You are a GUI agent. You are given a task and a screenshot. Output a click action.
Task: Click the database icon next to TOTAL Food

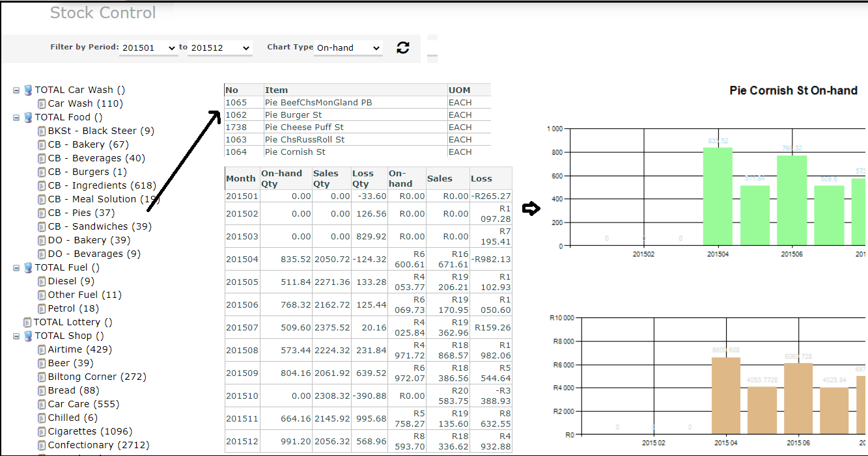pos(28,118)
